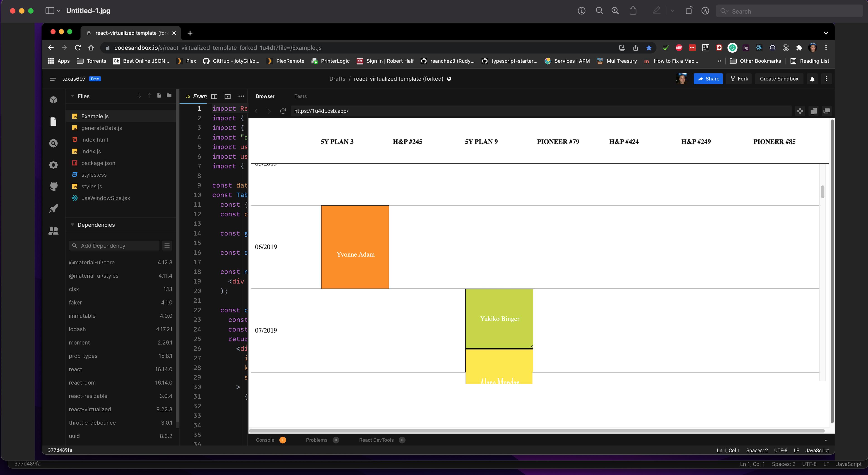Open Search sidebar icon
Viewport: 868px width, 475px height.
point(53,144)
